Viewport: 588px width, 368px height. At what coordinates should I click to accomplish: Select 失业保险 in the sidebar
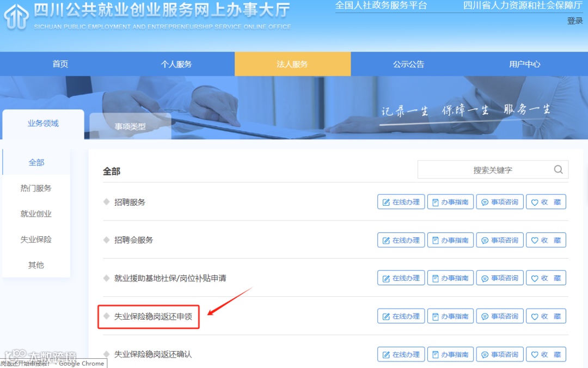[x=36, y=240]
